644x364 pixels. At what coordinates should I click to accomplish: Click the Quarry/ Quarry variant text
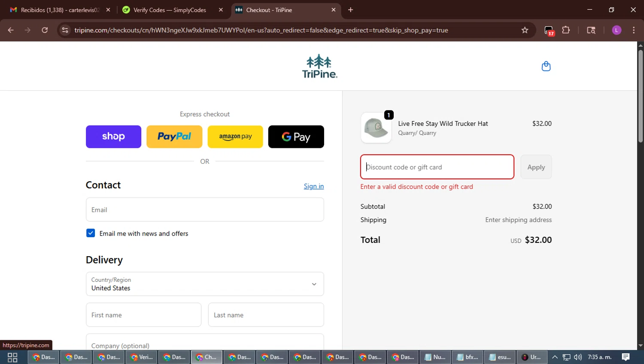point(417,133)
